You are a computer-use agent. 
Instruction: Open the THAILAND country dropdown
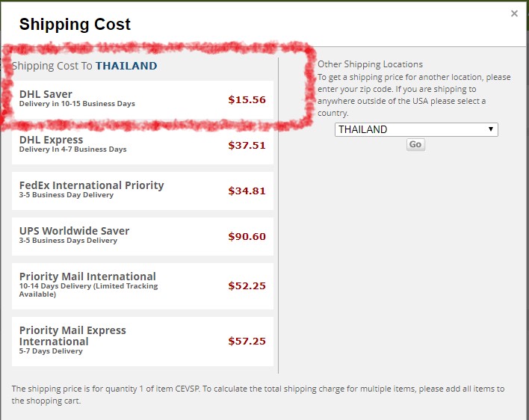tap(416, 129)
